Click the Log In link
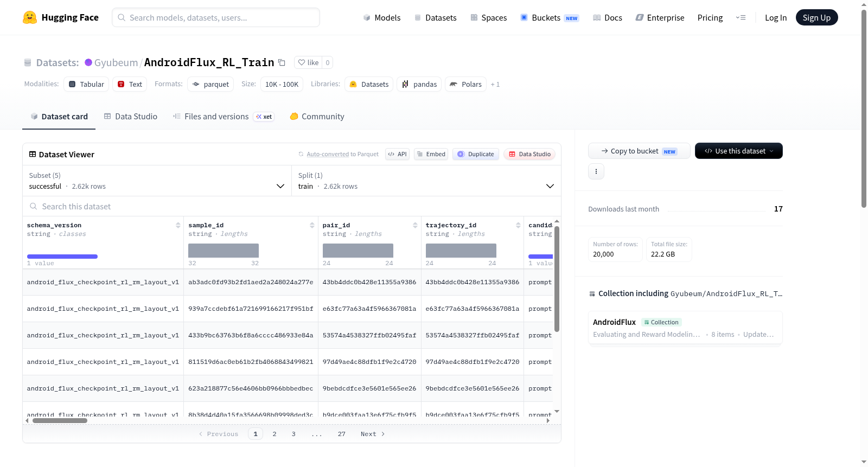Screen dimensions: 868x467 776,18
